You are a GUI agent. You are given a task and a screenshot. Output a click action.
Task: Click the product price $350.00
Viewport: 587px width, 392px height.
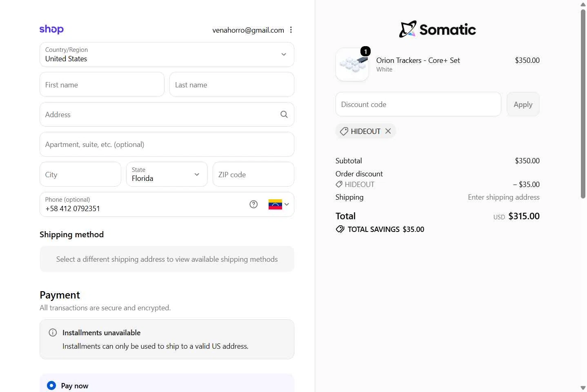click(x=527, y=60)
